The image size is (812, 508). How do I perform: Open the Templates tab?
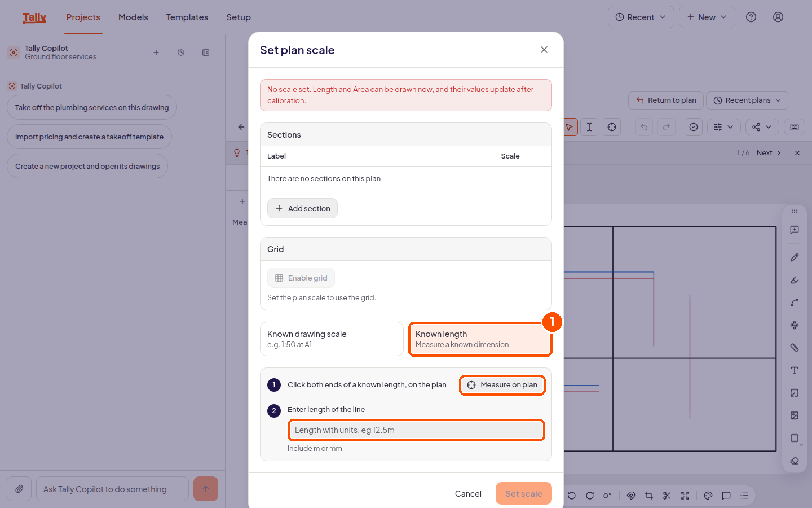tap(187, 17)
